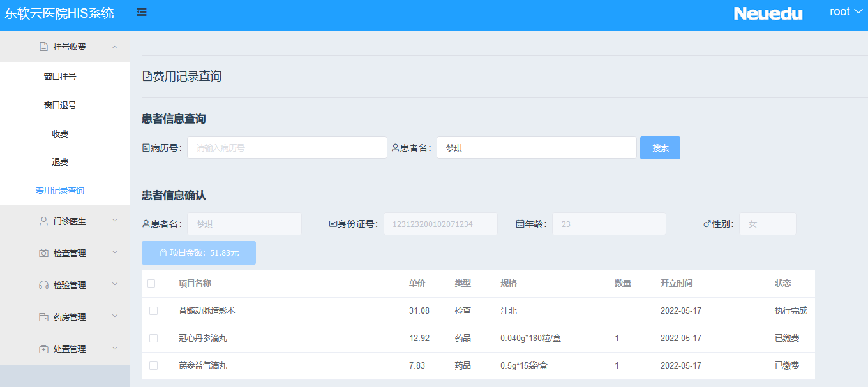
Task: Click the medical kit icon beside 处置管理
Action: click(x=43, y=349)
